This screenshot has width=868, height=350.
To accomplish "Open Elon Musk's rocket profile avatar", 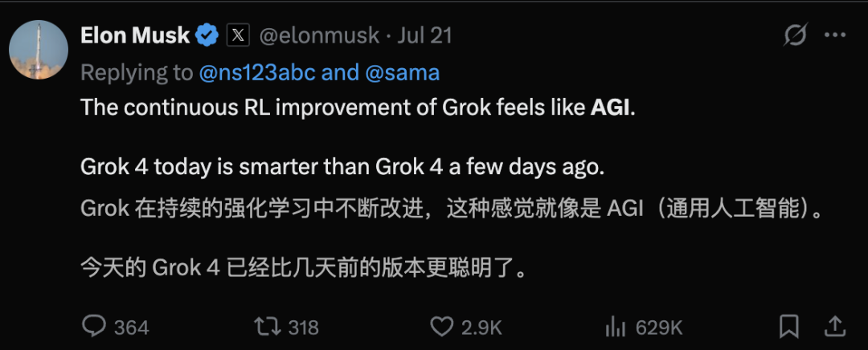I will [x=38, y=51].
